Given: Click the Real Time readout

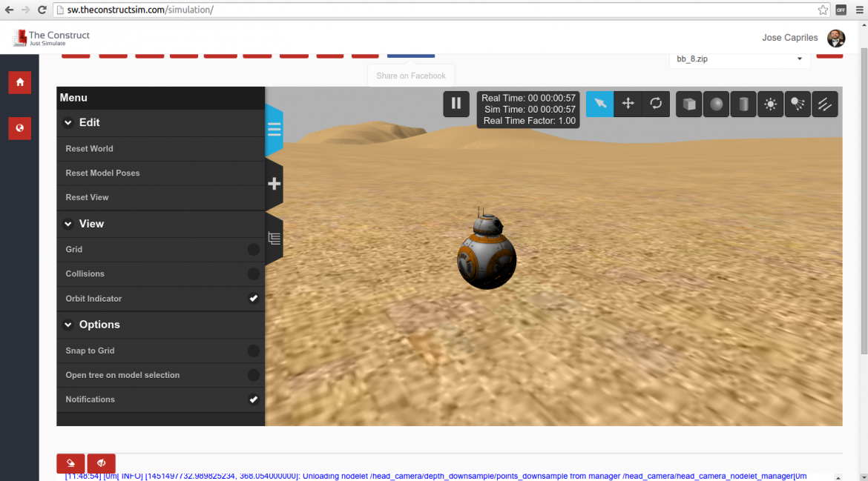Looking at the screenshot, I should pos(529,98).
